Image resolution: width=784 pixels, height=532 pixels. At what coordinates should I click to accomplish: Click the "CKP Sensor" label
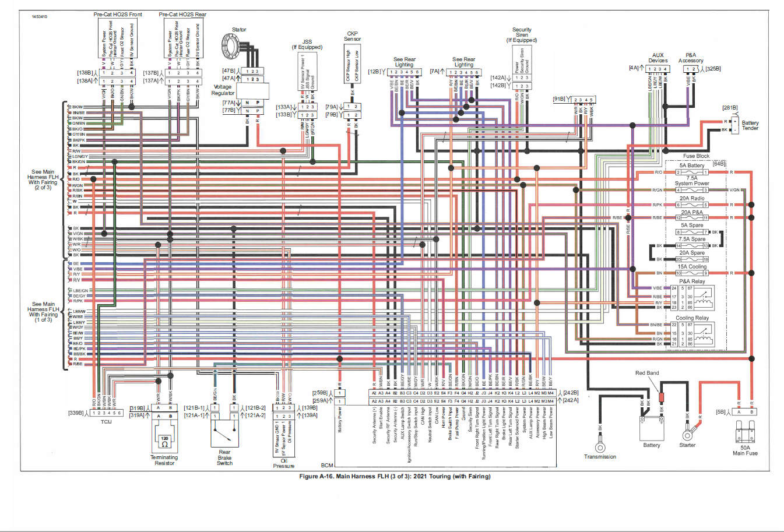point(352,36)
